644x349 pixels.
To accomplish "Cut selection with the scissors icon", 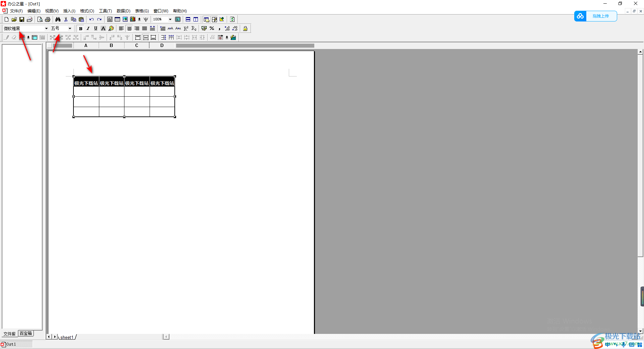I will pos(66,19).
